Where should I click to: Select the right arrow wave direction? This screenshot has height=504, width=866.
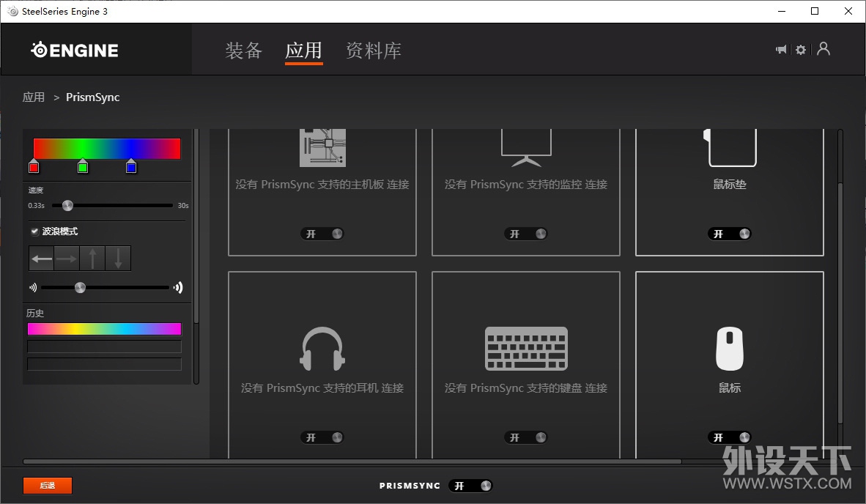click(x=67, y=259)
